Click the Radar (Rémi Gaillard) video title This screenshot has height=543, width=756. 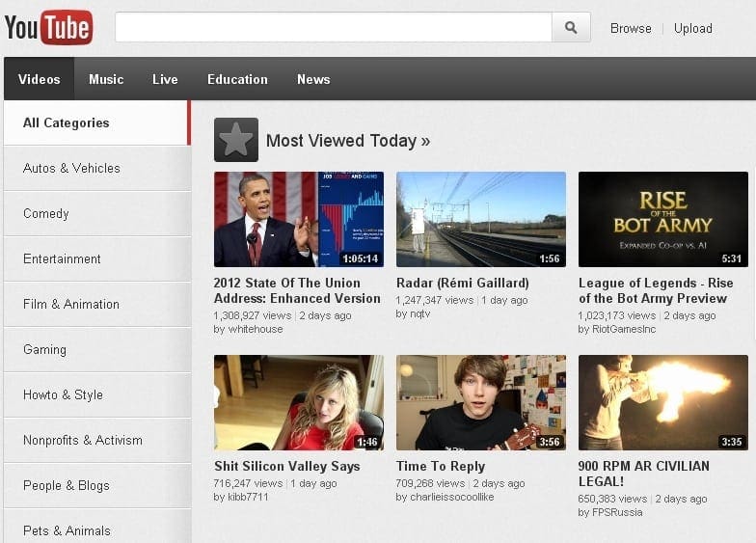[x=462, y=283]
